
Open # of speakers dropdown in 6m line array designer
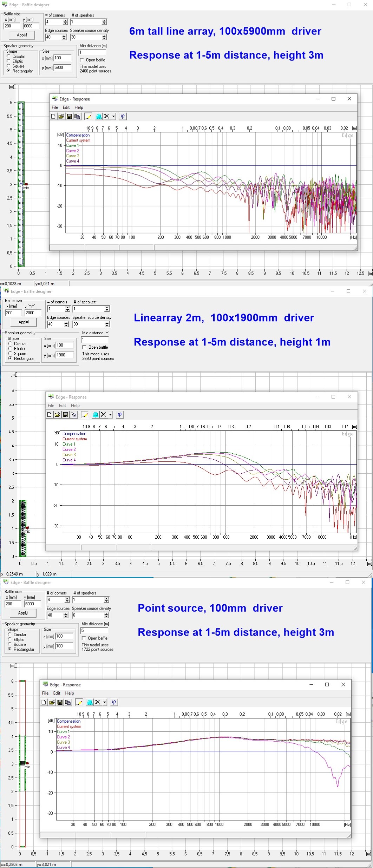104,22
